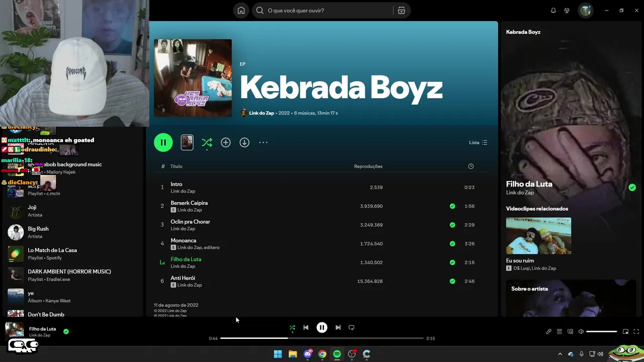Toggle saved check for Monoanca
Screen dimensions: 644x362
point(452,244)
